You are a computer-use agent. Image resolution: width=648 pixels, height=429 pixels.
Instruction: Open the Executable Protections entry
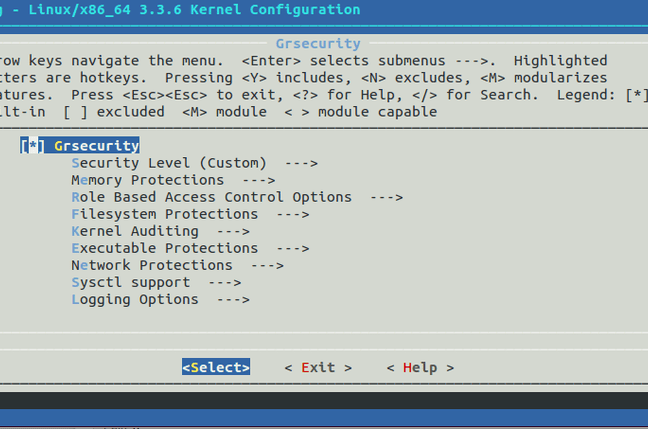coord(165,248)
